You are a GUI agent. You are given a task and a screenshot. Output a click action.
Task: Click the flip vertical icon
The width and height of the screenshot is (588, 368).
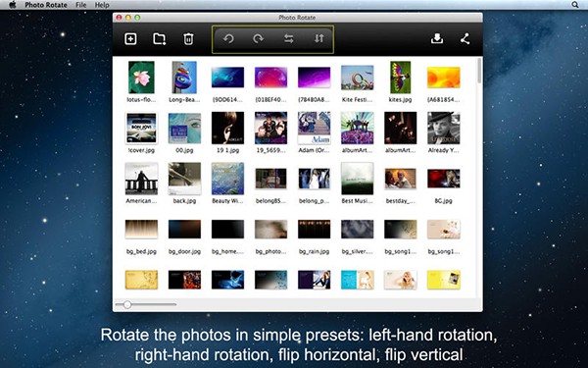point(318,38)
